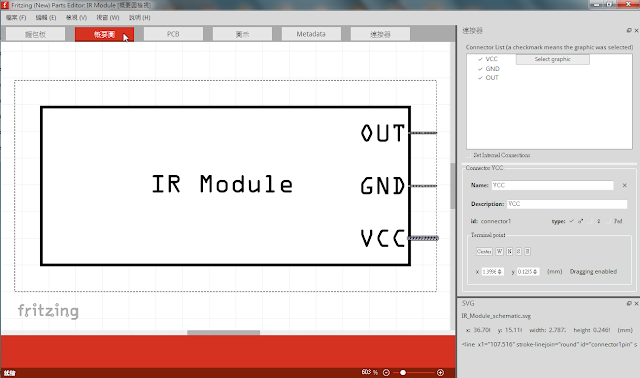Click the IR_Module_schematic.svg file name
Screen dimensions: 640x378
coord(496,316)
